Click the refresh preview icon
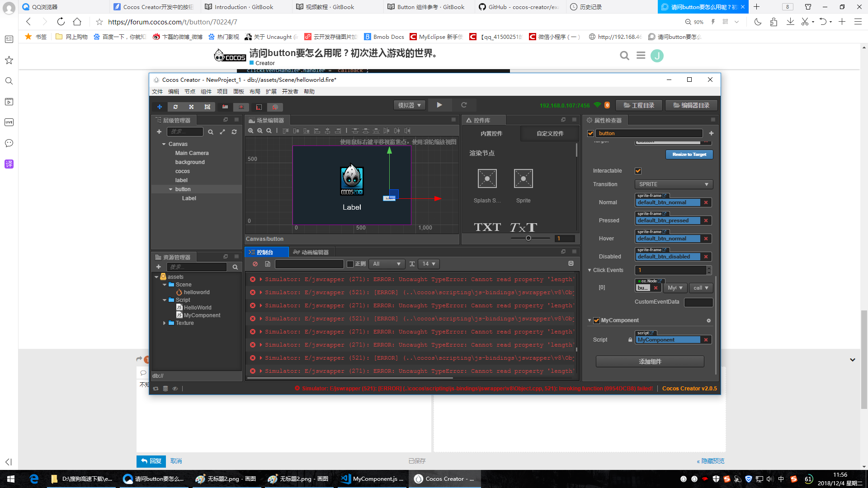 tap(464, 105)
